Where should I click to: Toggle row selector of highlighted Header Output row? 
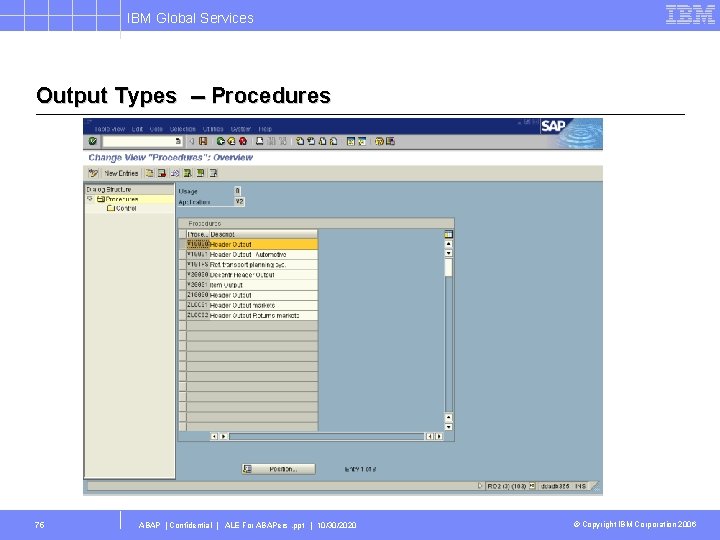(182, 244)
